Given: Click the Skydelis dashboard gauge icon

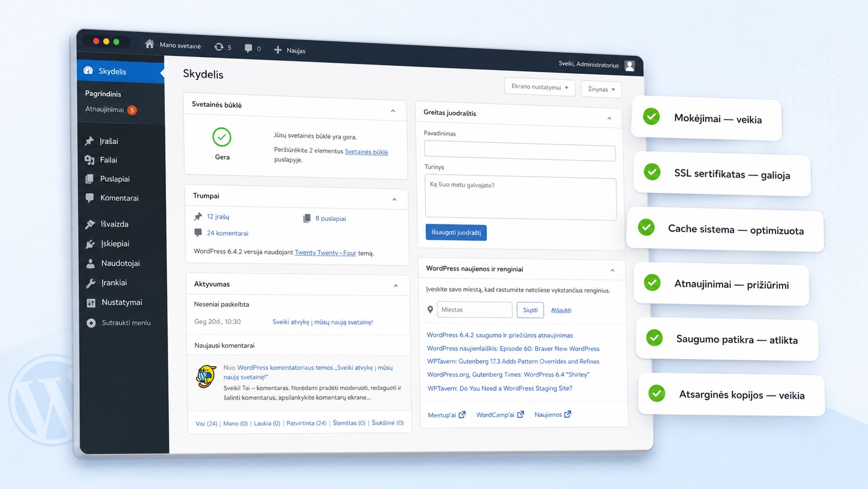Looking at the screenshot, I should point(88,70).
